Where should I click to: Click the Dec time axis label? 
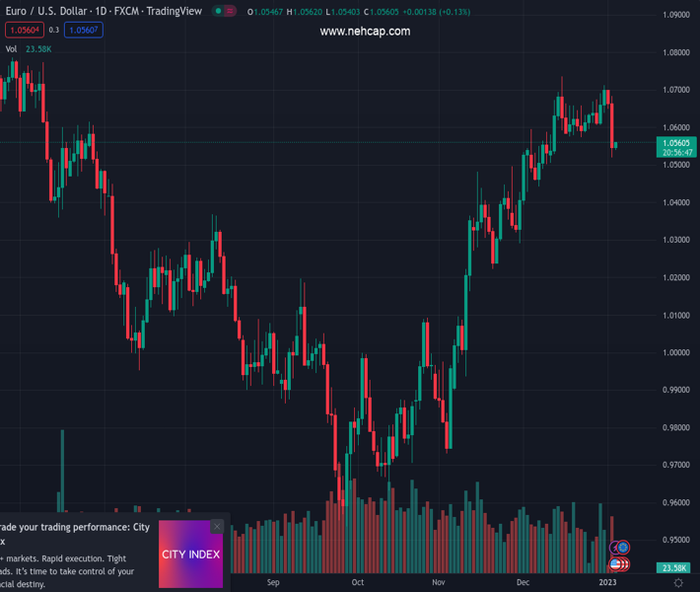click(523, 582)
